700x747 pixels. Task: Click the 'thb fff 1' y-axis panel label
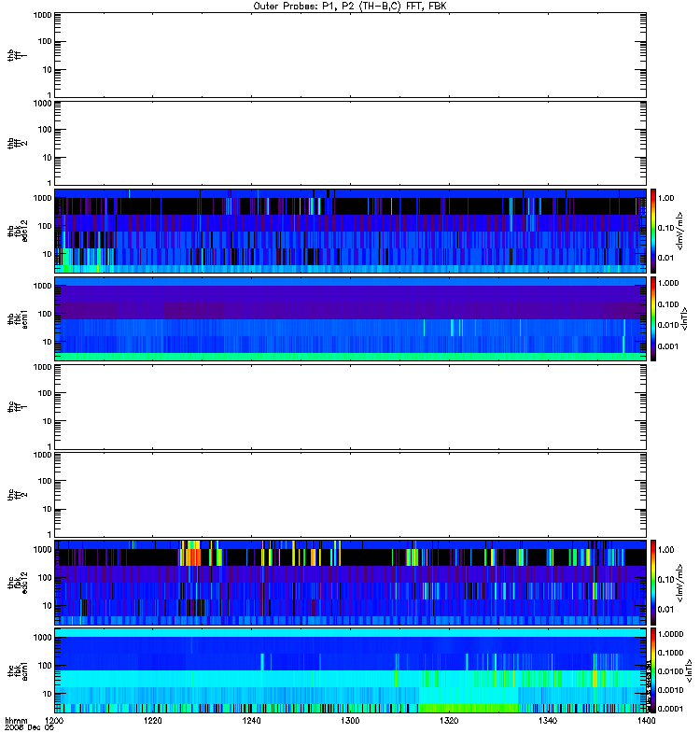pyautogui.click(x=17, y=55)
